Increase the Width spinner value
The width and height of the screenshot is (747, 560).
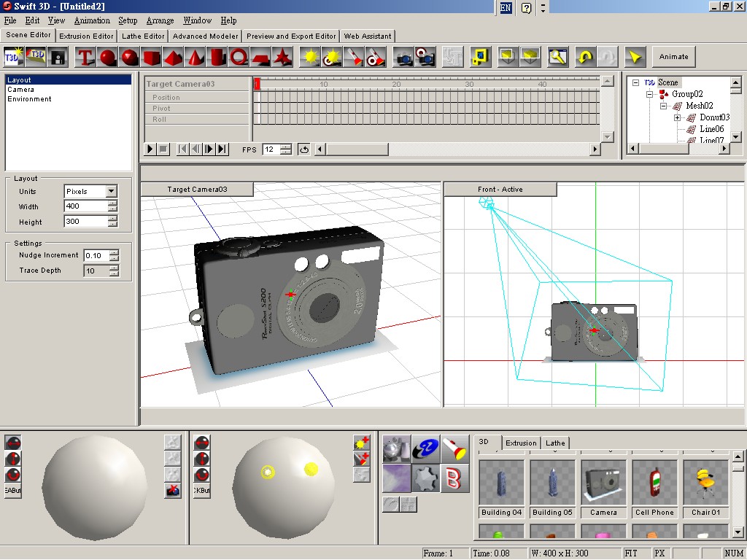click(x=112, y=203)
